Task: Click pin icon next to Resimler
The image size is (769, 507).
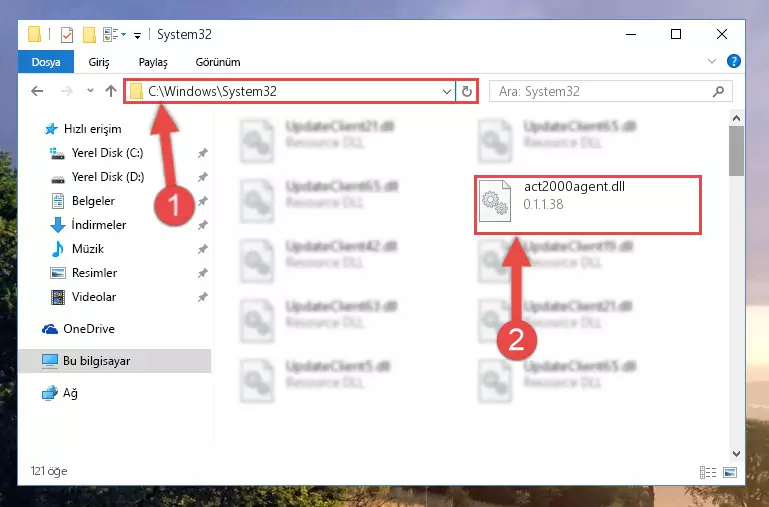Action: pyautogui.click(x=203, y=273)
